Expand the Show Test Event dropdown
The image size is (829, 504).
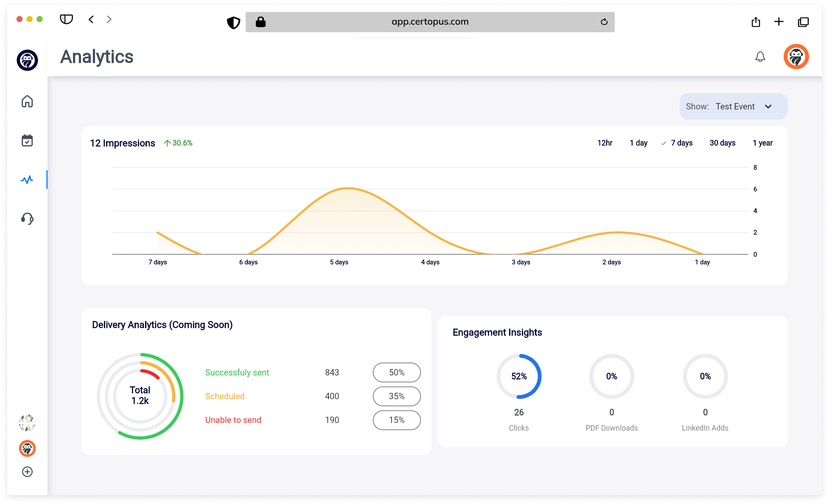[733, 106]
